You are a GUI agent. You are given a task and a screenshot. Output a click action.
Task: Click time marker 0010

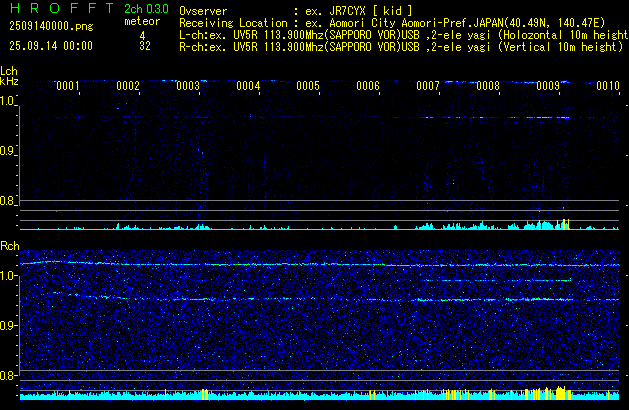pos(608,86)
